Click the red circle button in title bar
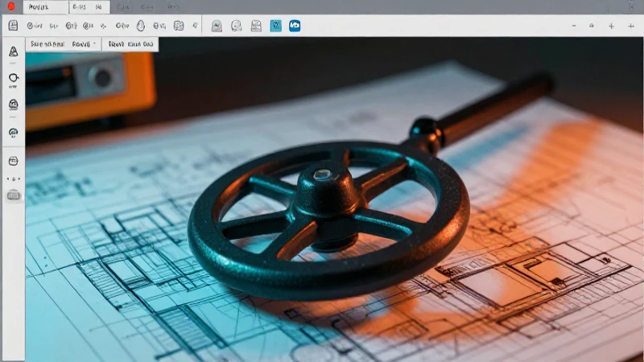The image size is (644, 362). click(x=11, y=6)
